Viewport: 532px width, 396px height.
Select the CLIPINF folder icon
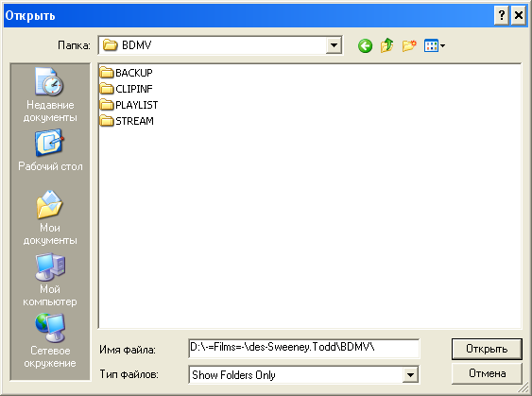click(x=107, y=89)
